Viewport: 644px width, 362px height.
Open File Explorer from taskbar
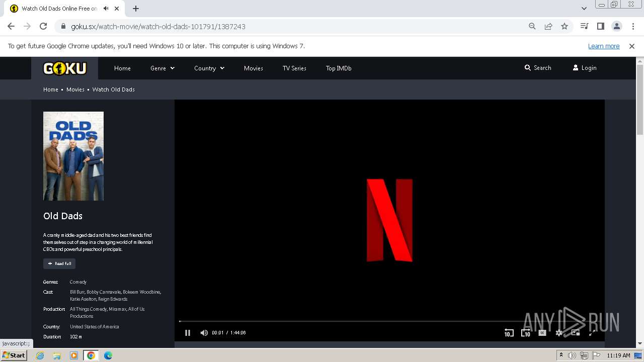click(57, 355)
